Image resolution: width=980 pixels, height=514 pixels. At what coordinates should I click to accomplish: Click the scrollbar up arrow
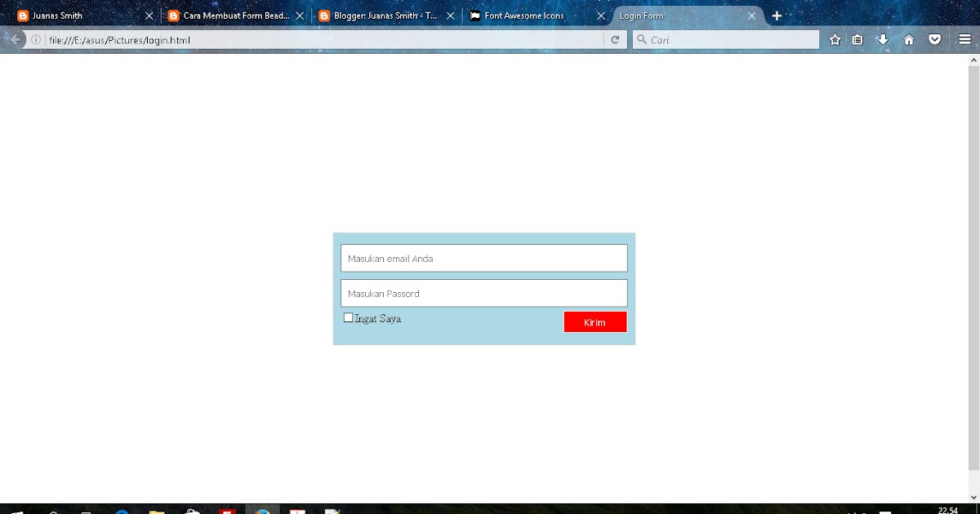pos(973,59)
